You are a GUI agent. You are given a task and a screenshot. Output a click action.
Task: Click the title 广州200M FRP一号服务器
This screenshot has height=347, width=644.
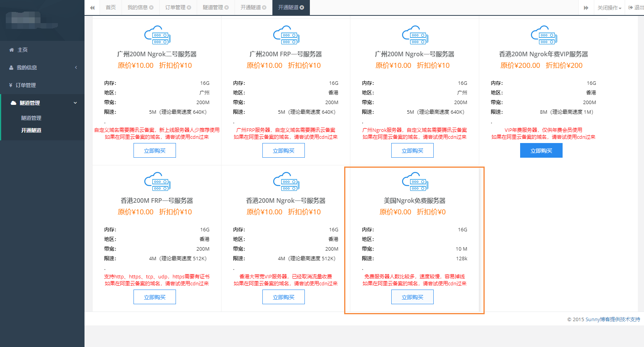tap(286, 54)
